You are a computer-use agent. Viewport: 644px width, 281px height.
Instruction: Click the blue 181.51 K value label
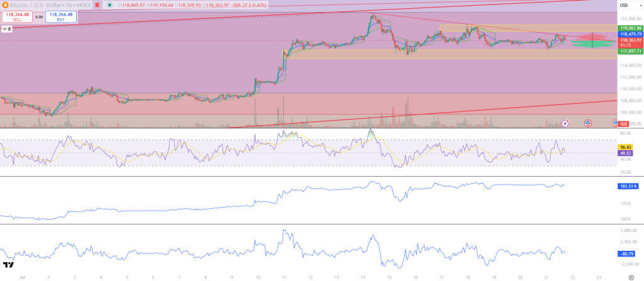pos(628,186)
